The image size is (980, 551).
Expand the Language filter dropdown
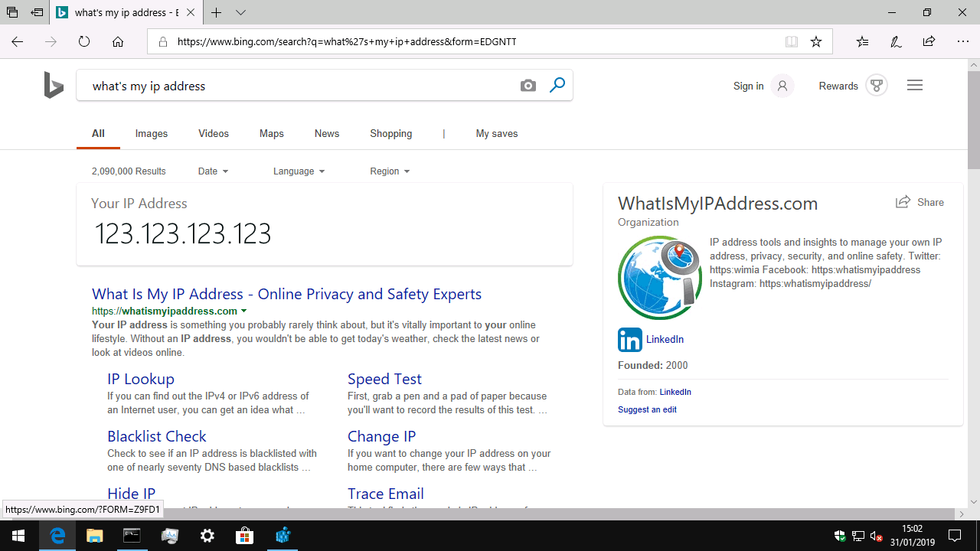click(299, 171)
